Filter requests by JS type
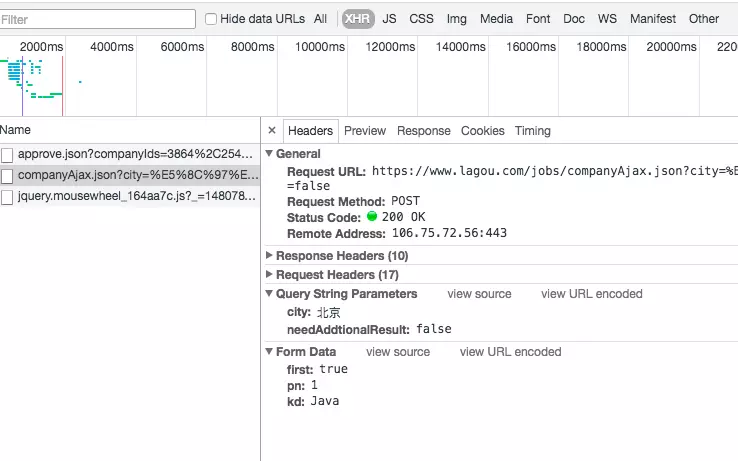The height and width of the screenshot is (461, 738). point(389,19)
